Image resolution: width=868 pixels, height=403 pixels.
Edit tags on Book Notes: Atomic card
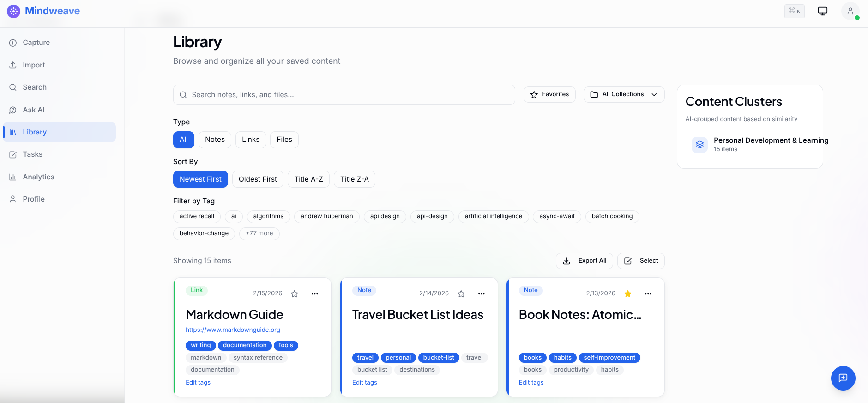(x=531, y=383)
